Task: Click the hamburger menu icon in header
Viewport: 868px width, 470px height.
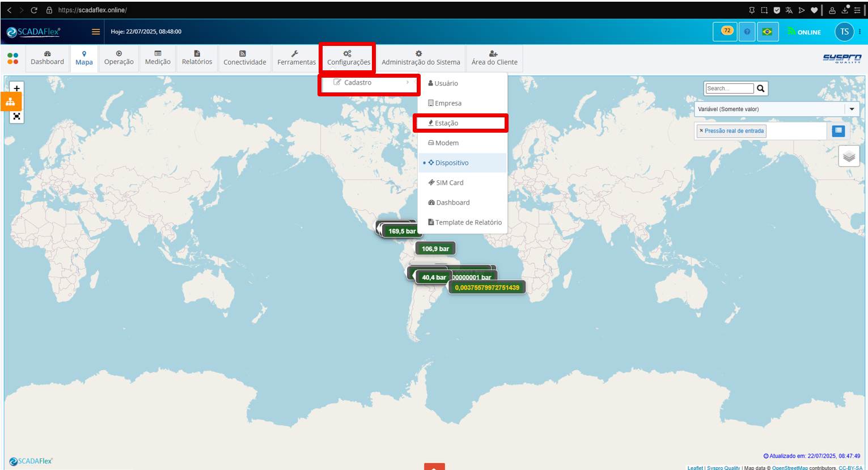Action: click(96, 32)
